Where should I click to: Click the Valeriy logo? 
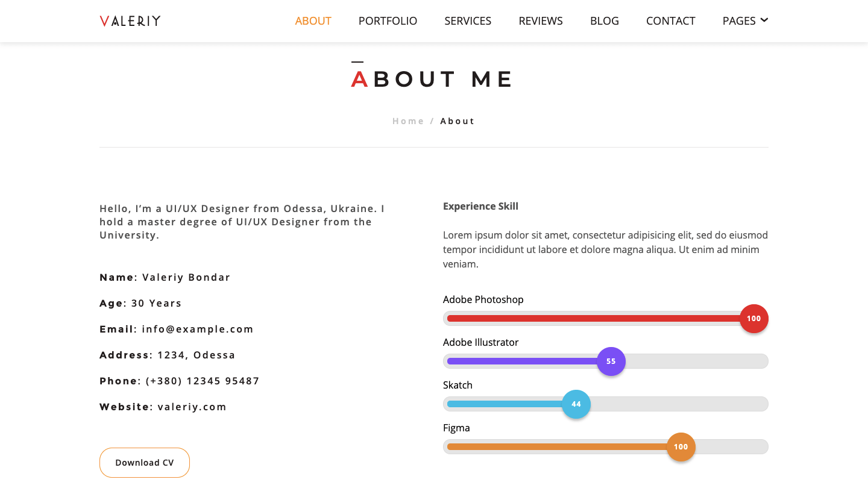pos(130,21)
